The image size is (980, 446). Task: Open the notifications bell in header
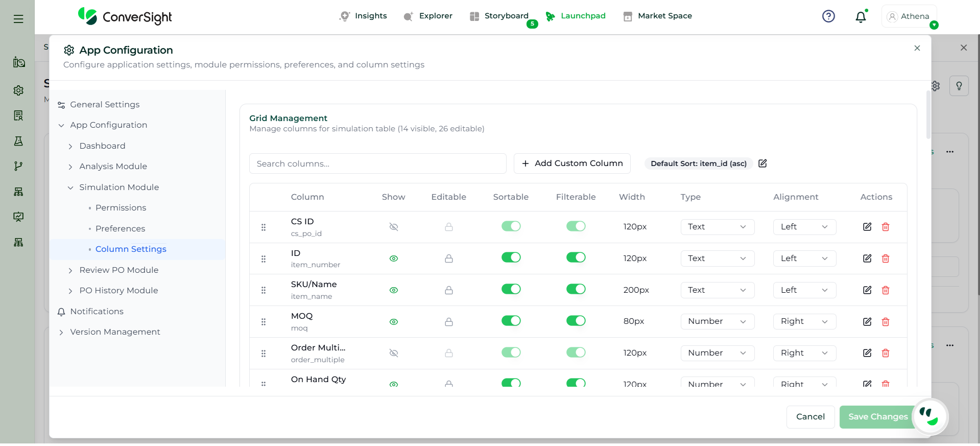click(x=861, y=17)
